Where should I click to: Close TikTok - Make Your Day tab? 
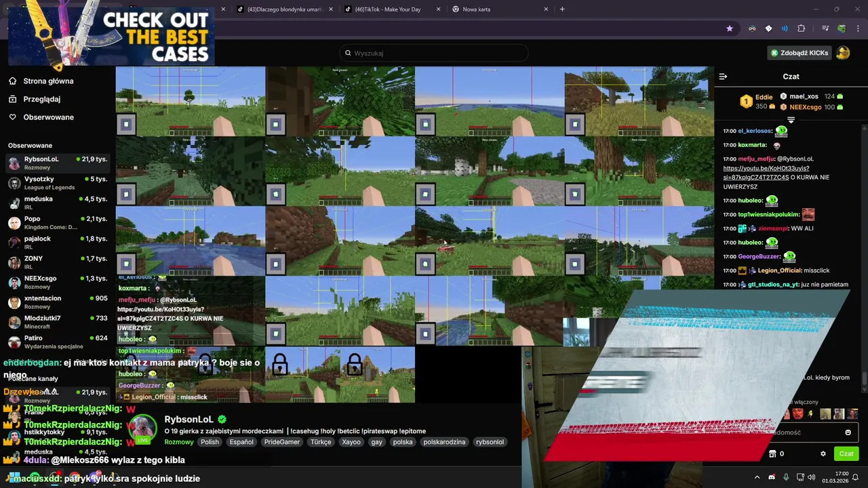[x=438, y=9]
